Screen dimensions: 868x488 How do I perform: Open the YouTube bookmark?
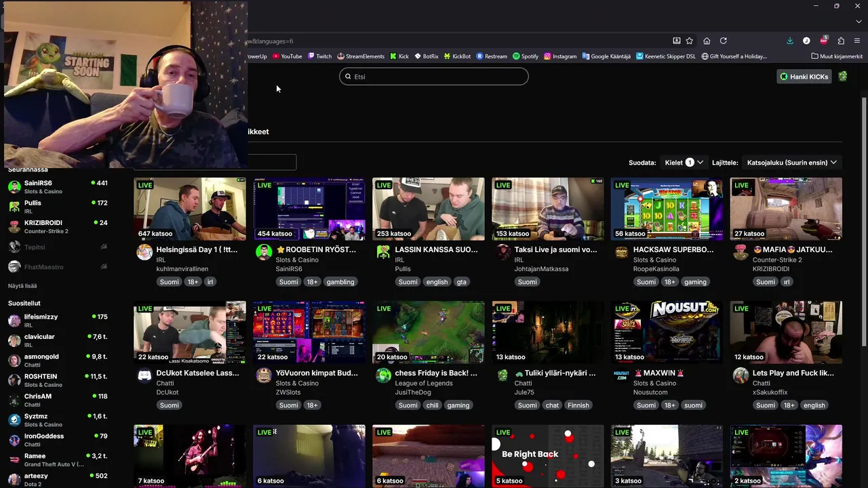tap(287, 56)
